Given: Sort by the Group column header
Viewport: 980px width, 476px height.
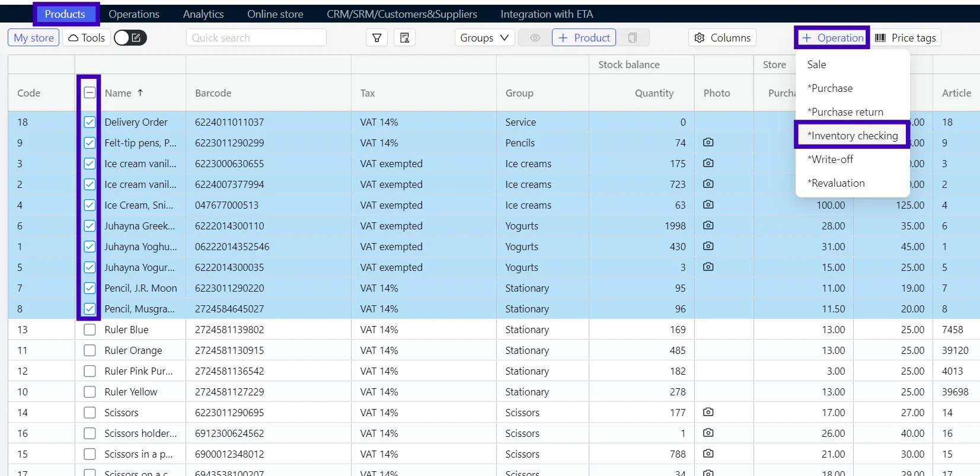Looking at the screenshot, I should click(x=519, y=93).
